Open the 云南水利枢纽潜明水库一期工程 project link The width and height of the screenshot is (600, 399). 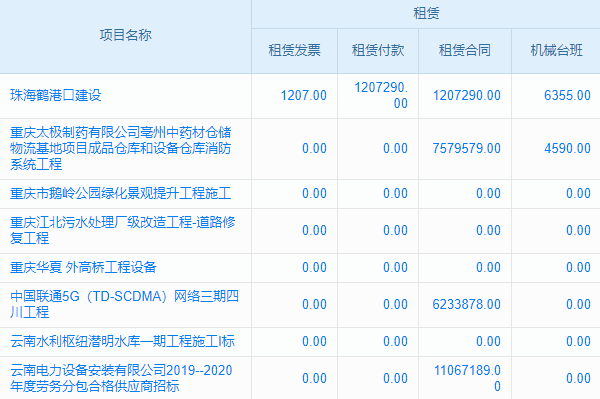coord(122,341)
